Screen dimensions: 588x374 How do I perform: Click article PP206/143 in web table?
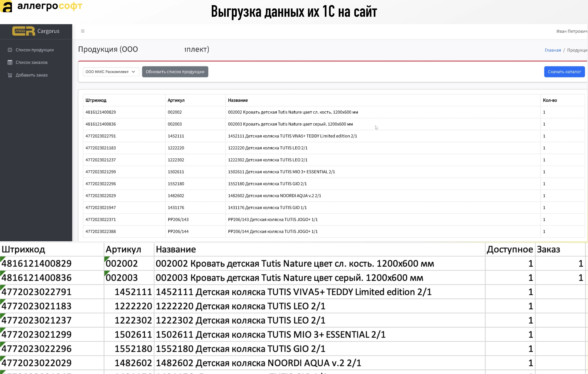[x=178, y=220]
